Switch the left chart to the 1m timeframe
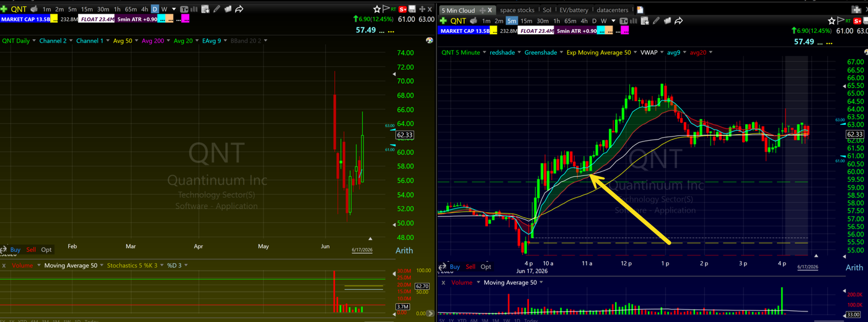 (x=46, y=9)
